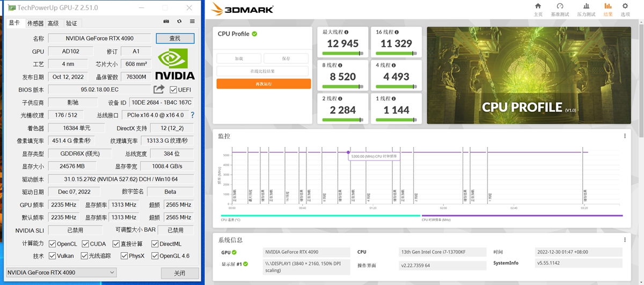This screenshot has height=285, width=644.
Task: Click info icon beside 8 线程
Action: tap(340, 65)
